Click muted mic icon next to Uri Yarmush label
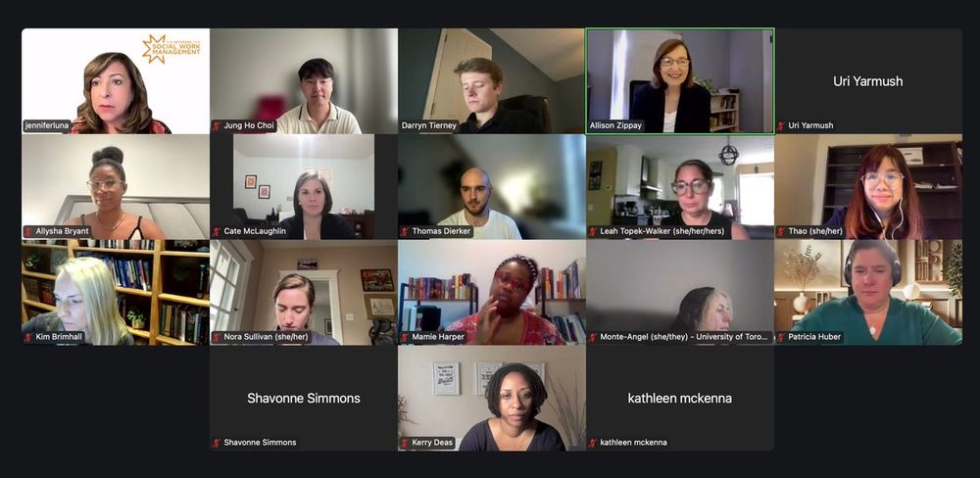 781,125
